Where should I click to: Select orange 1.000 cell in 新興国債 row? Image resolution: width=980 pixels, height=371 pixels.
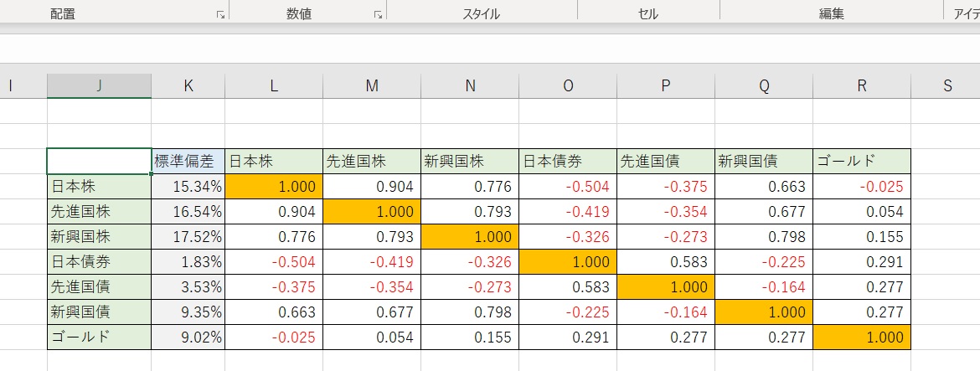click(x=764, y=312)
